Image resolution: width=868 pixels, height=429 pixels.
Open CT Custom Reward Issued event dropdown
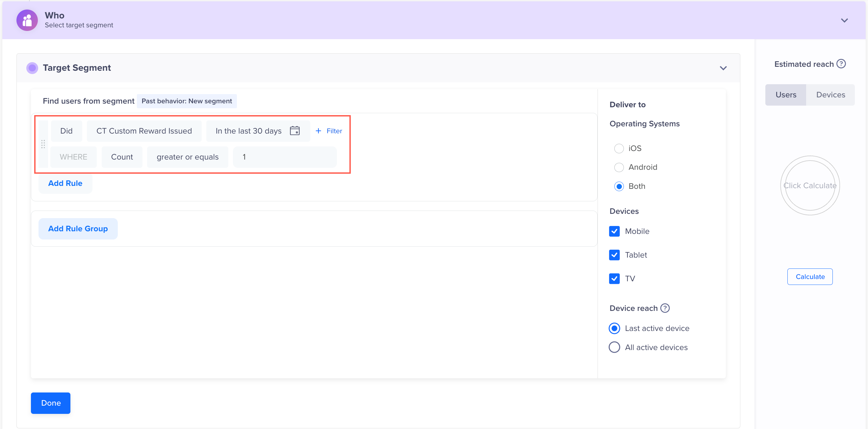coord(144,131)
